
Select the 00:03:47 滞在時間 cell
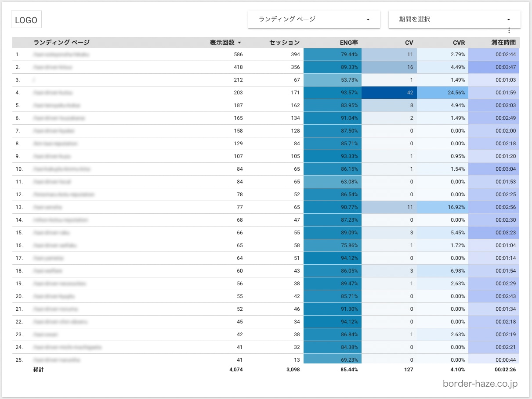pyautogui.click(x=494, y=67)
